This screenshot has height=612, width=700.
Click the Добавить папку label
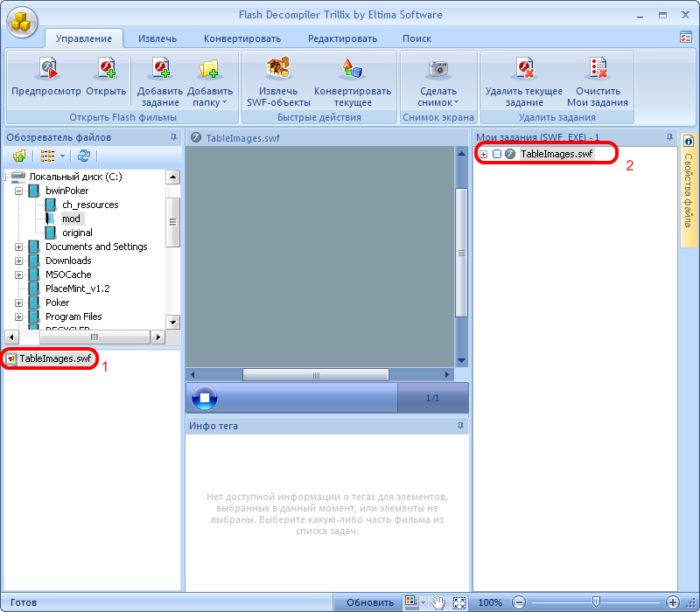coord(210,97)
